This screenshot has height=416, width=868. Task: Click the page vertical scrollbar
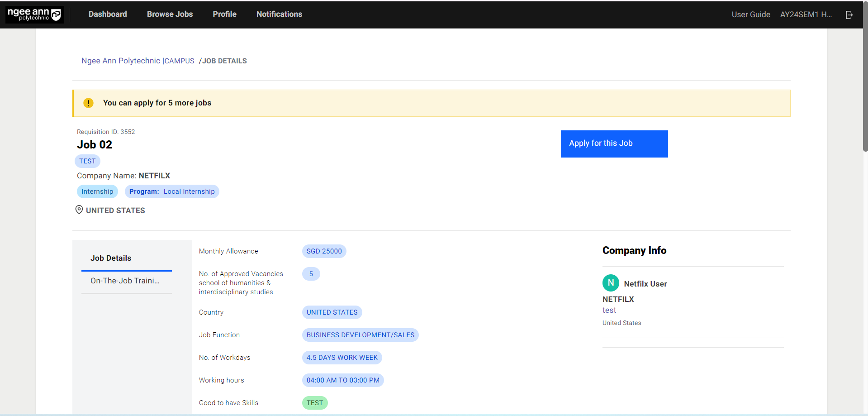tap(865, 91)
